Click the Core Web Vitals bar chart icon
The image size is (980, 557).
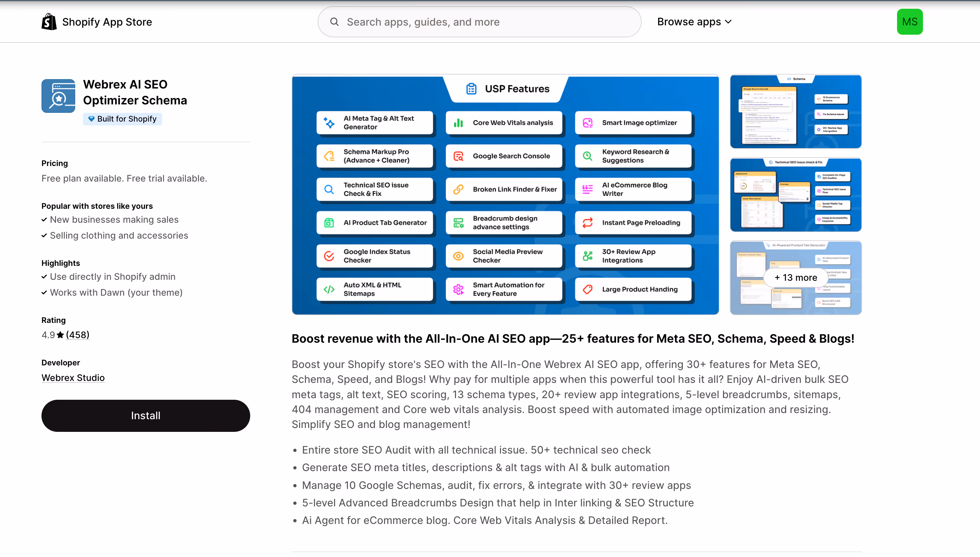pyautogui.click(x=459, y=123)
